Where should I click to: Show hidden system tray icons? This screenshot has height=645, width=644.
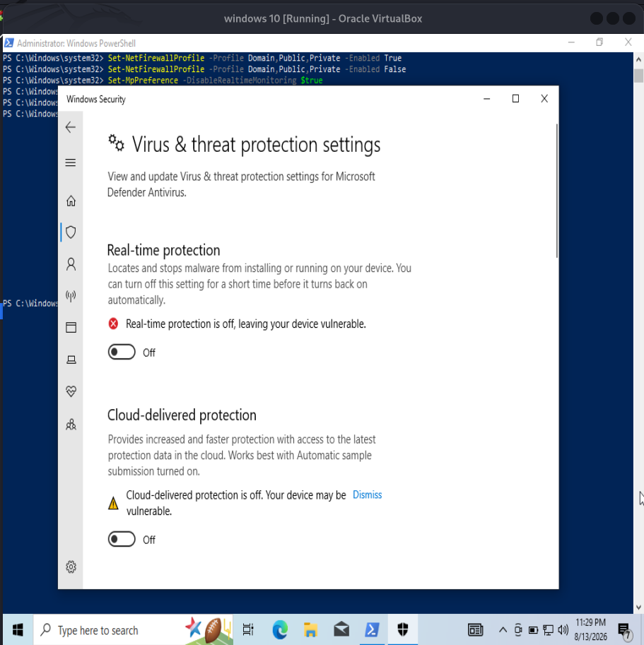(503, 629)
